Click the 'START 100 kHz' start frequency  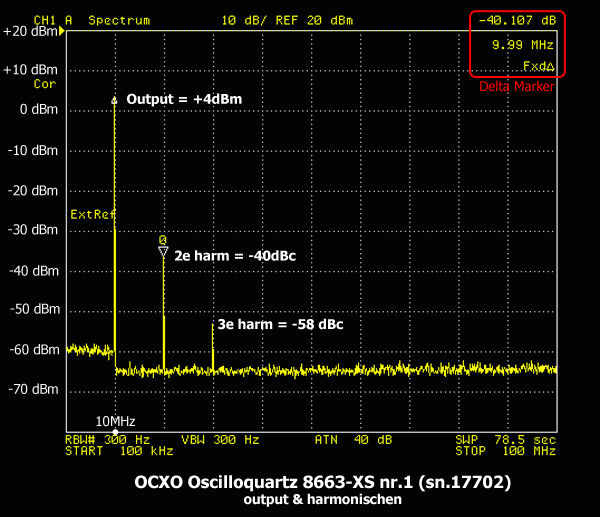119,451
